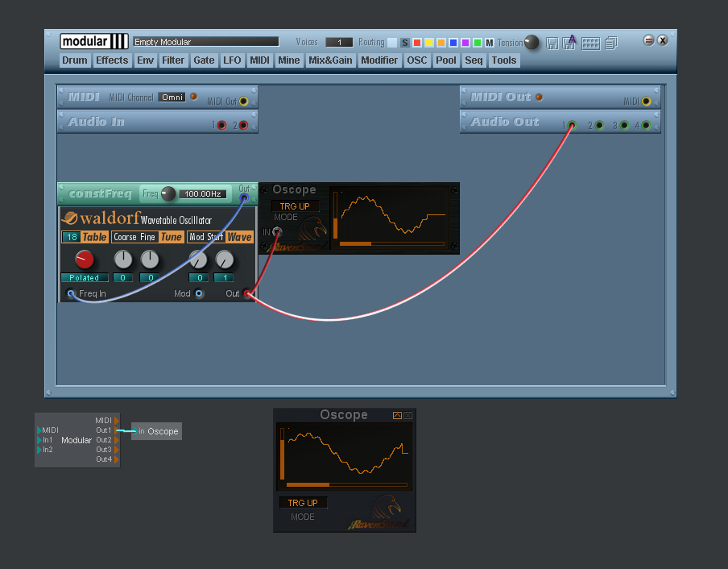The image size is (728, 569).
Task: Click Waldorf oscillator Out jack
Action: click(x=247, y=293)
